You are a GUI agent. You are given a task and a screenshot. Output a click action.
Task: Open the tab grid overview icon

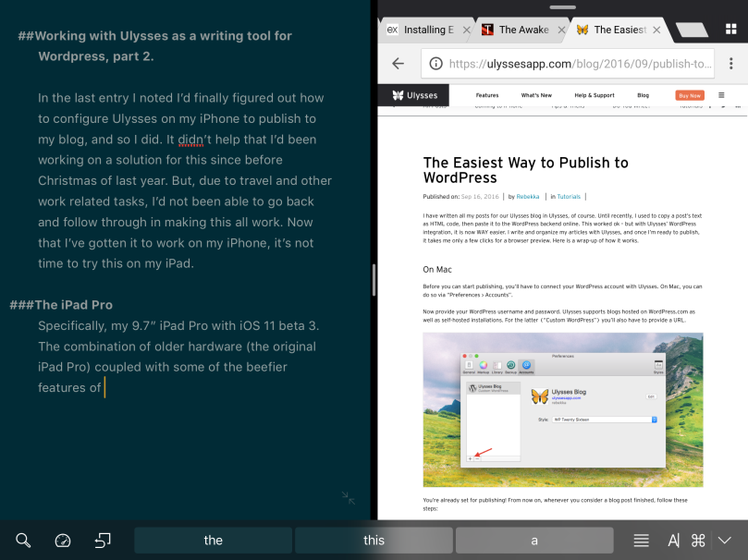[x=730, y=29]
